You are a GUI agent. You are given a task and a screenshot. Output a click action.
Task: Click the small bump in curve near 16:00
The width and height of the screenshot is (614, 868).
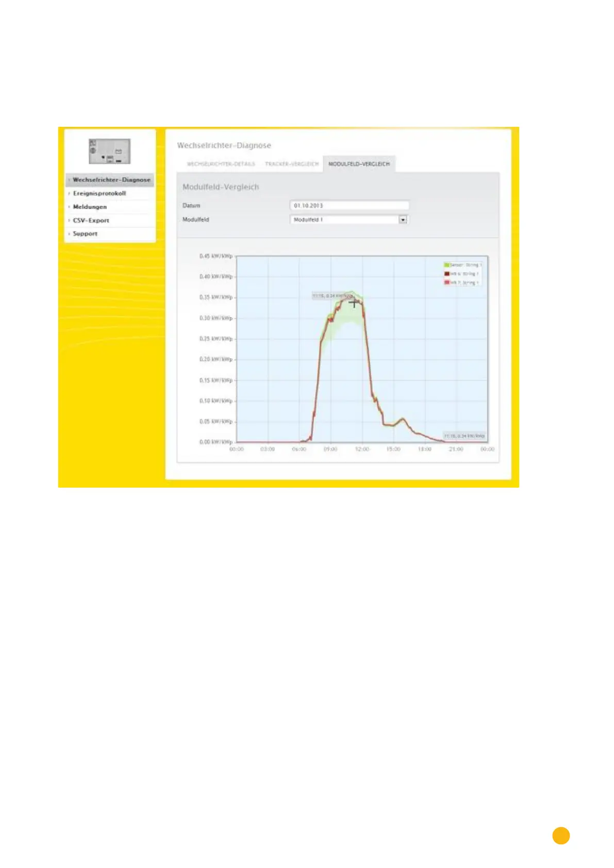pyautogui.click(x=402, y=420)
